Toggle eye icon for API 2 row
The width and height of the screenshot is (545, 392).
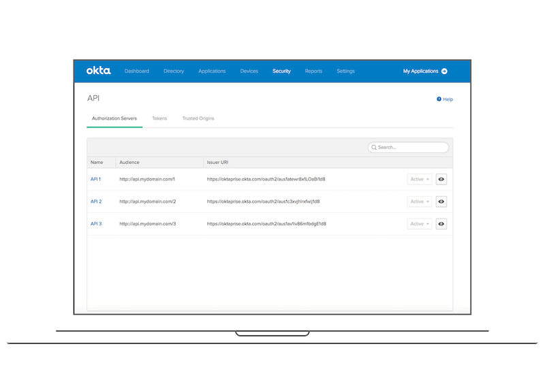coord(441,201)
